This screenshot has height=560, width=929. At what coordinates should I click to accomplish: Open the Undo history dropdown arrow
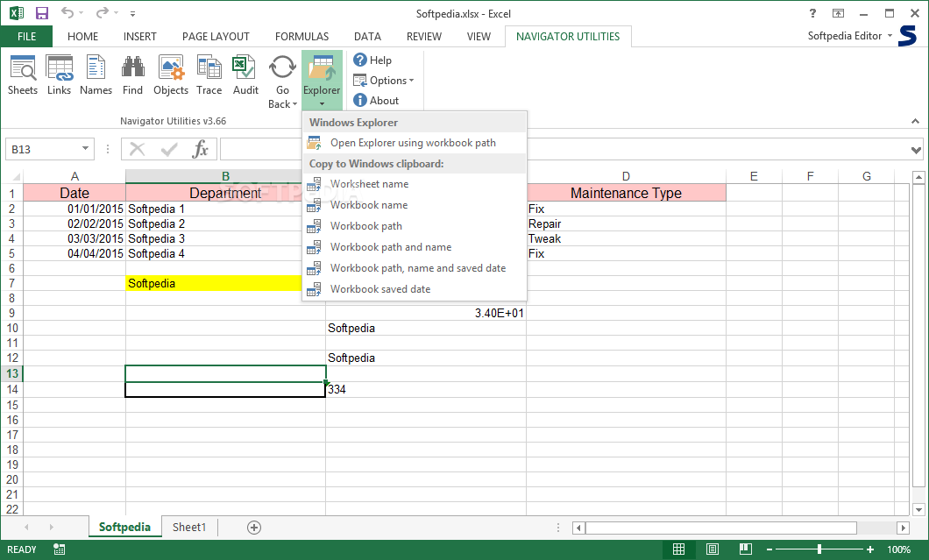(82, 13)
